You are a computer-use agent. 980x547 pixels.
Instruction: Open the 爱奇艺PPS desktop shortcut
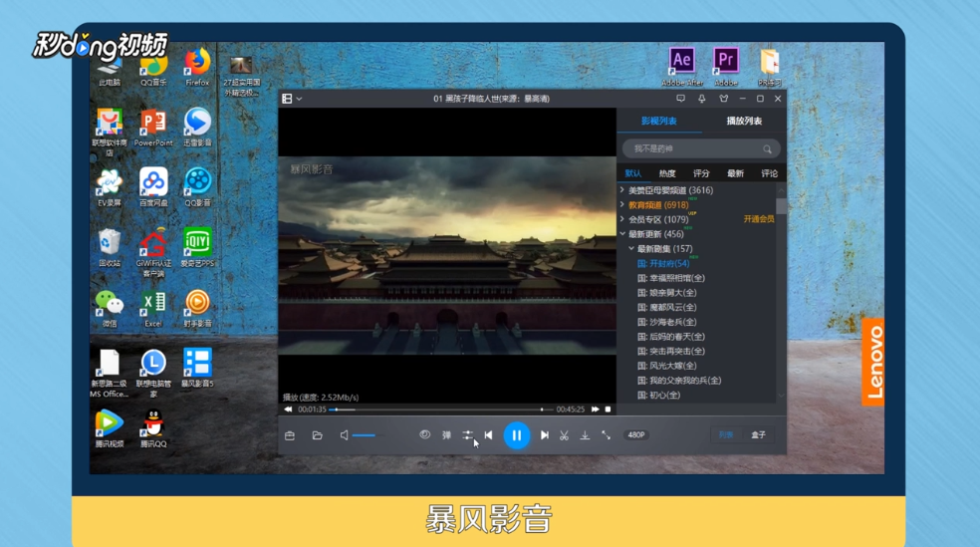coord(197,248)
